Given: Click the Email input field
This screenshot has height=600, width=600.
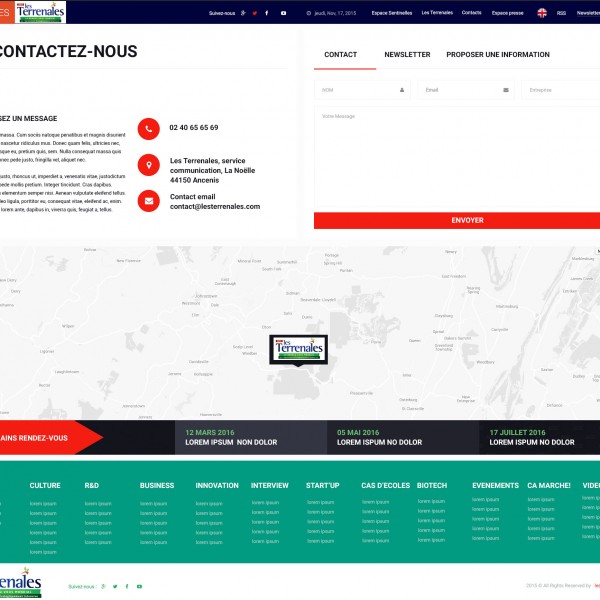Looking at the screenshot, I should [464, 90].
